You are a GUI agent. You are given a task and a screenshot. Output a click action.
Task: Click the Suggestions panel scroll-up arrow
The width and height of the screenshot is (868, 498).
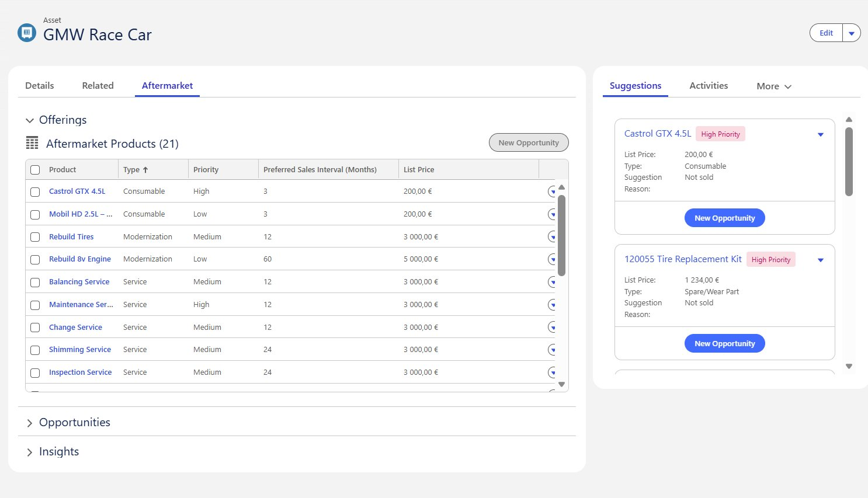click(x=849, y=120)
